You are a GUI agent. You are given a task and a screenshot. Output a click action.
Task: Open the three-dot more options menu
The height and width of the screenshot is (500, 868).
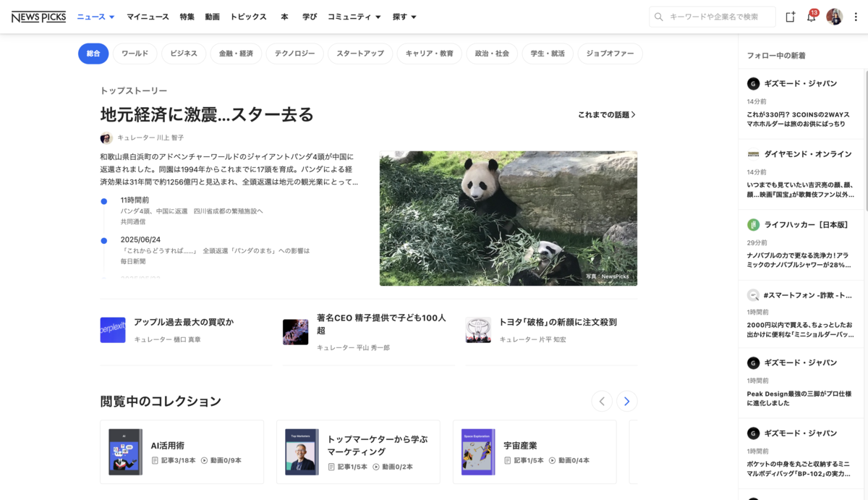point(856,17)
